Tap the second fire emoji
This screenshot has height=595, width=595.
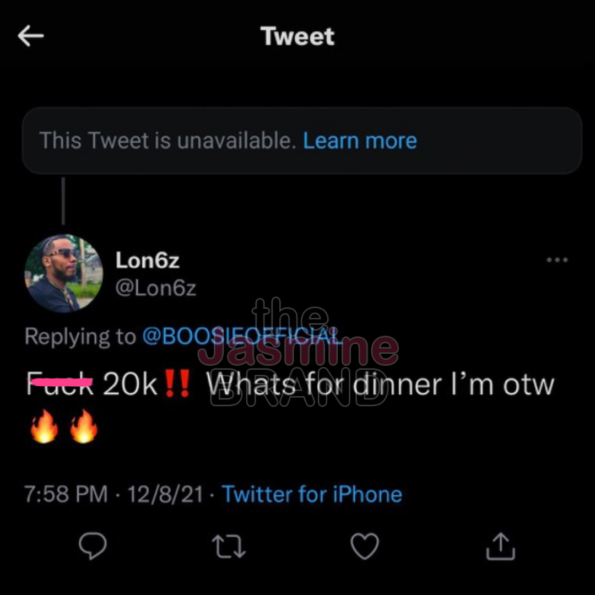(84, 426)
